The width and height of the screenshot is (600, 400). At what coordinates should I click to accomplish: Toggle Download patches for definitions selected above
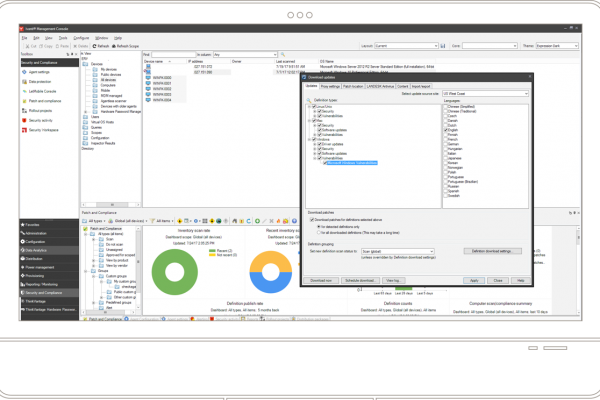coord(312,220)
